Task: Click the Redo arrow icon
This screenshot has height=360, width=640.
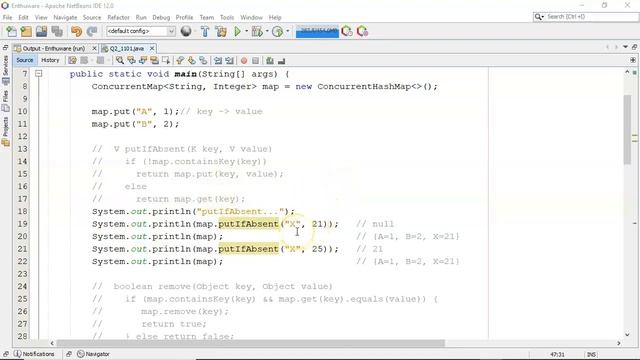Action: [x=92, y=31]
